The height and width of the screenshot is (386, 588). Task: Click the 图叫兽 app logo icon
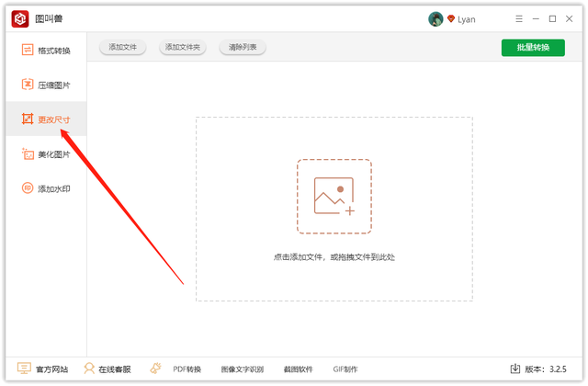[20, 18]
